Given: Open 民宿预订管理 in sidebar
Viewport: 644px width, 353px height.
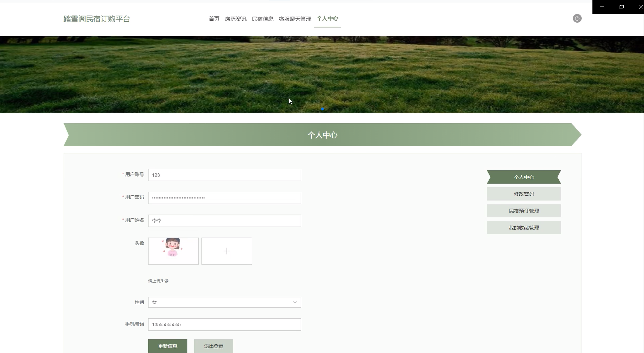Looking at the screenshot, I should pos(524,211).
